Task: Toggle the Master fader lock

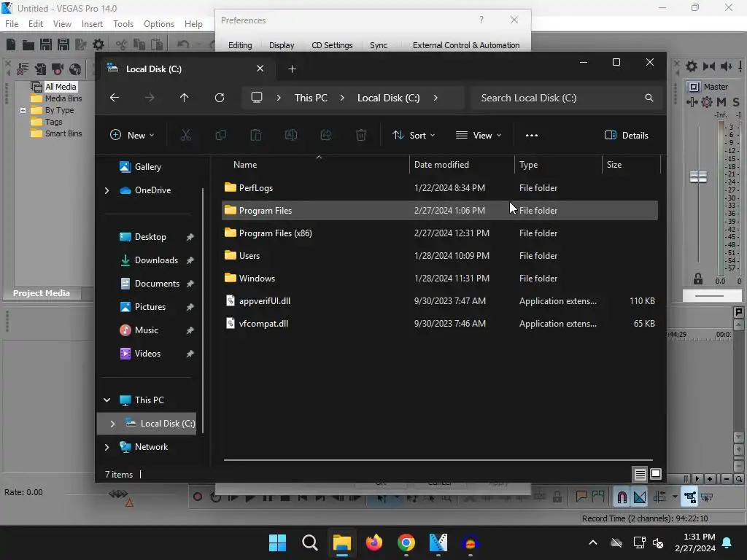Action: pos(698,279)
